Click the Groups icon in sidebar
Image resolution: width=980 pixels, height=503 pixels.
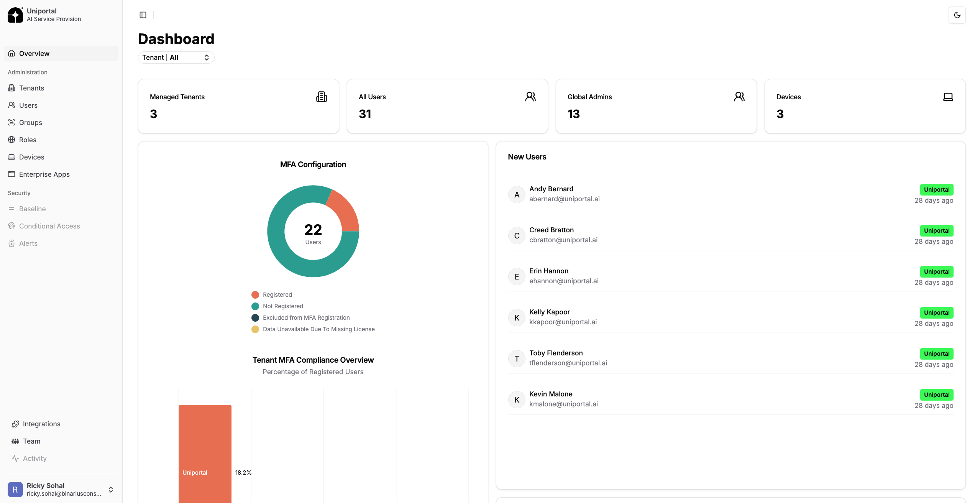pos(11,123)
